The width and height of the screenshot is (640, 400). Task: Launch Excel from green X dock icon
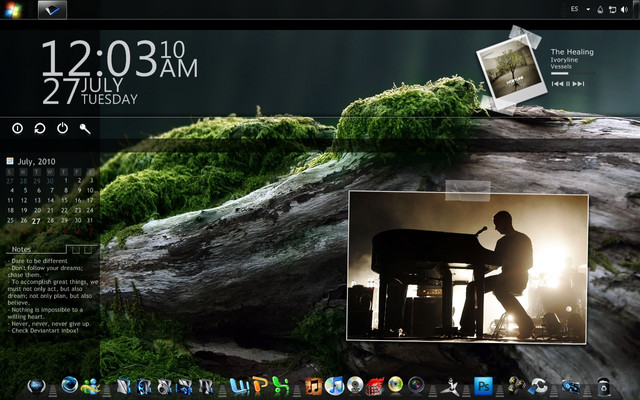click(x=281, y=386)
